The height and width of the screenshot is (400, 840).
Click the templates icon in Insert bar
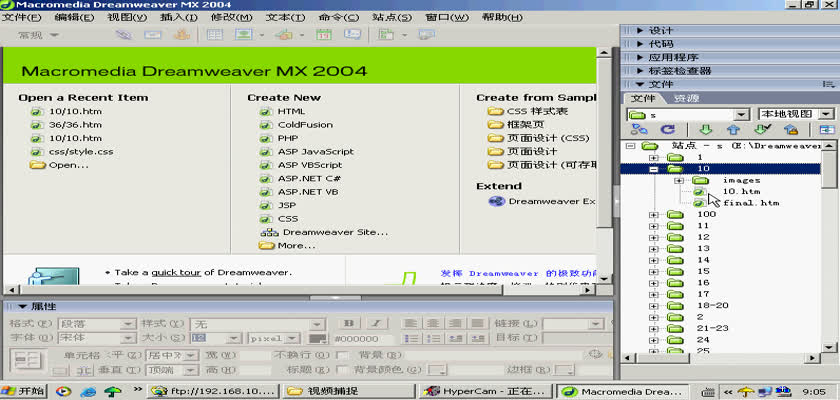point(386,35)
